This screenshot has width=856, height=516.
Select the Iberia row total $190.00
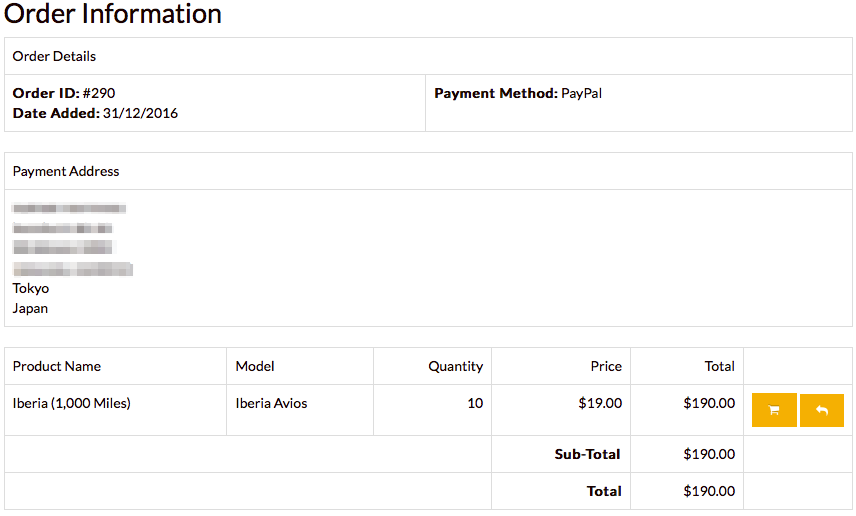[709, 403]
